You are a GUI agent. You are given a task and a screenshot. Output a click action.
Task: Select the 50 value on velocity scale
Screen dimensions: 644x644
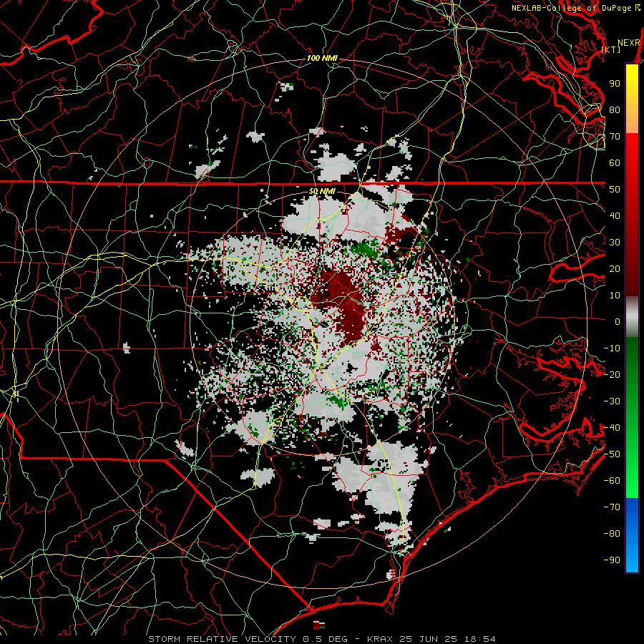615,190
